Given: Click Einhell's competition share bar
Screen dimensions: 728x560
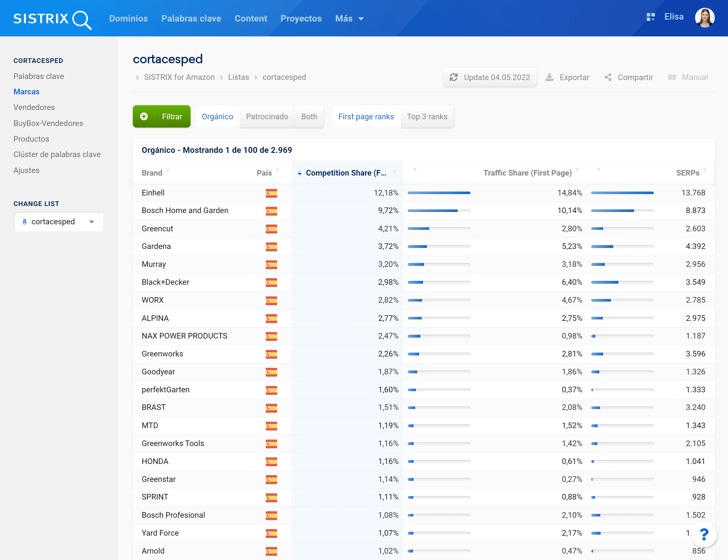Looking at the screenshot, I should tap(439, 193).
